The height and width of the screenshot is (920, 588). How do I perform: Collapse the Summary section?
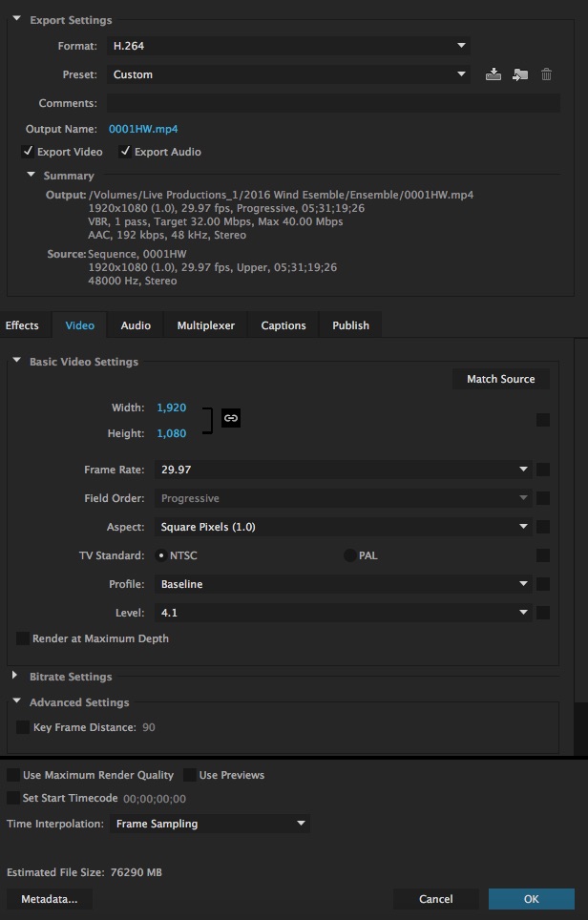(31, 176)
